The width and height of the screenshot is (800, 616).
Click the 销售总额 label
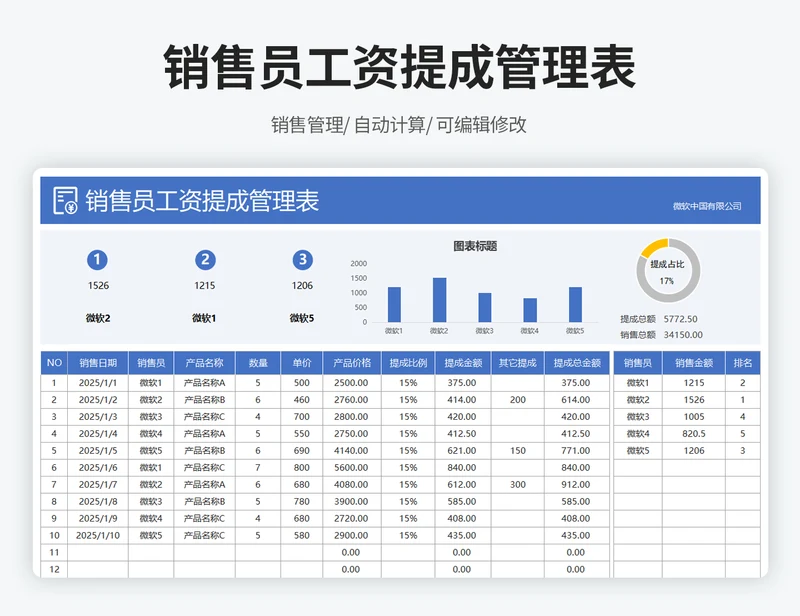point(638,335)
